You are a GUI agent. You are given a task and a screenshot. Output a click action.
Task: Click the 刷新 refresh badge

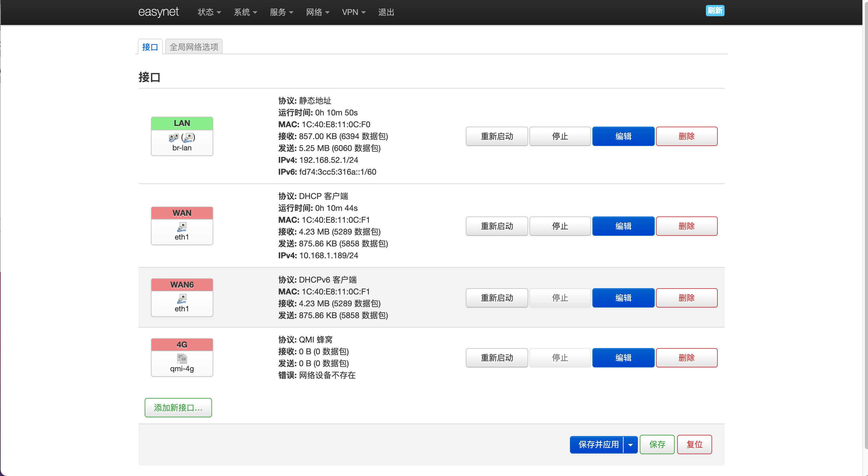coord(715,11)
